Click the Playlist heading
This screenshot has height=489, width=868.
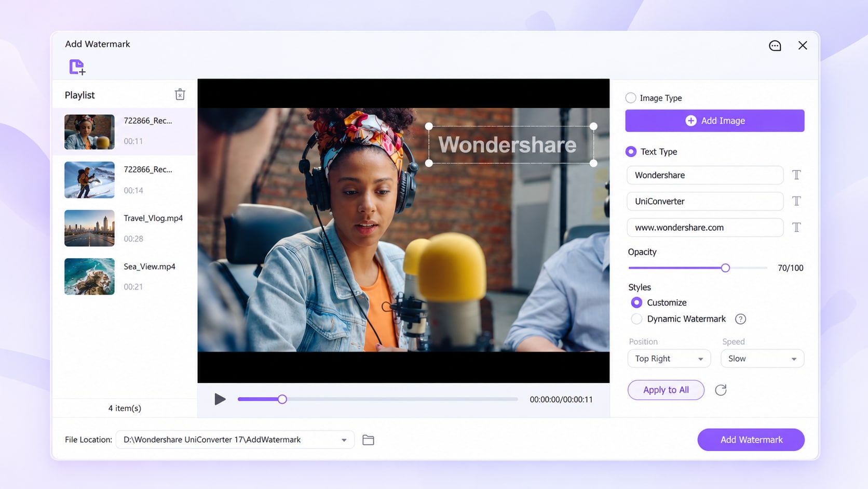[80, 95]
